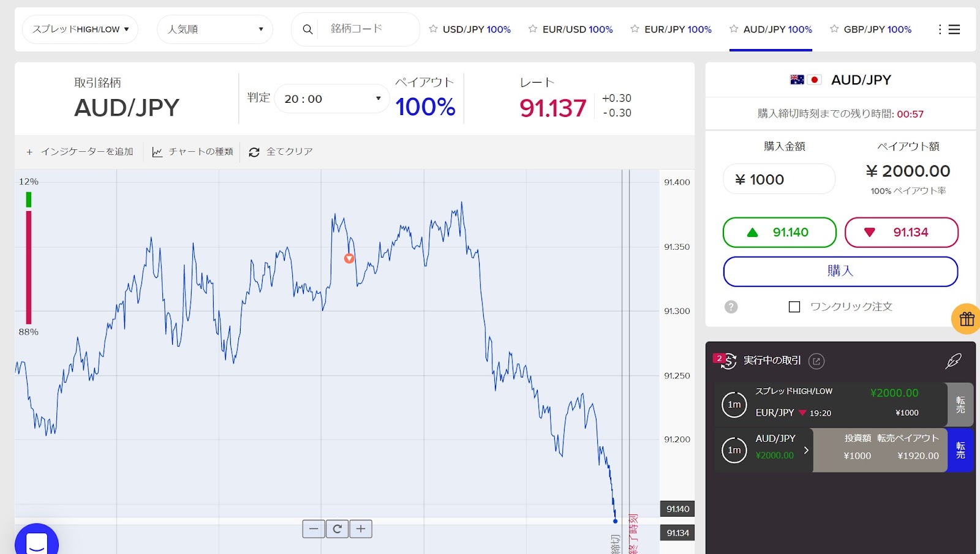Viewport: 980px width, 554px height.
Task: Click the 購入金額 amount input field
Action: click(x=779, y=179)
